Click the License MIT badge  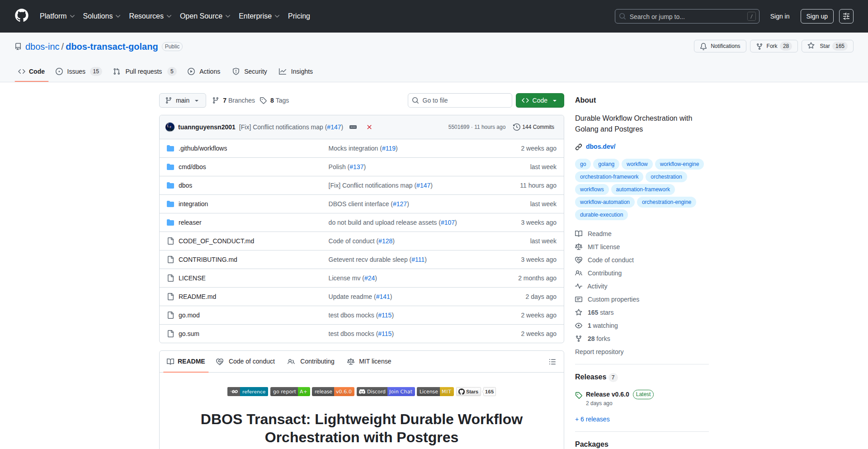pos(435,392)
